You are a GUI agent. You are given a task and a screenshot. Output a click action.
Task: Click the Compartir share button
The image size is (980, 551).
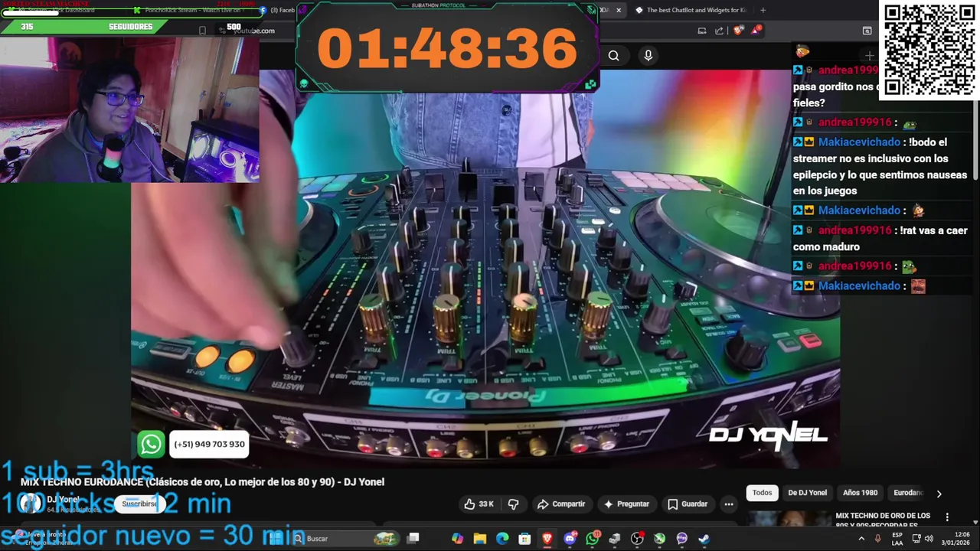click(561, 504)
